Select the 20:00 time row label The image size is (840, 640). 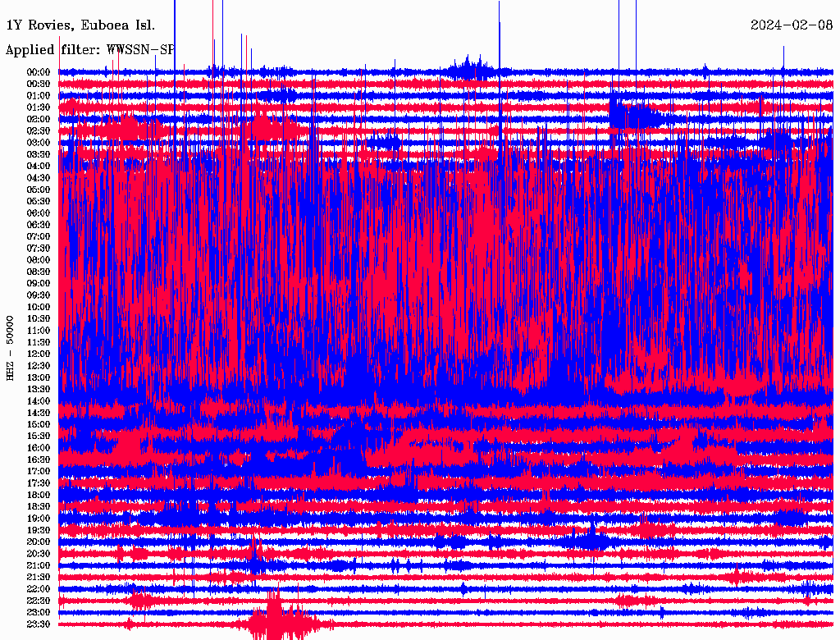coord(39,542)
